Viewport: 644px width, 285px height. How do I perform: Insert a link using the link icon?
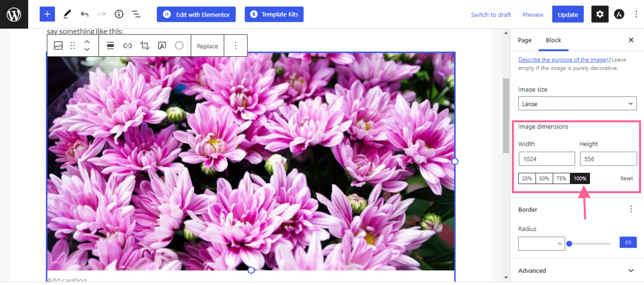coord(128,45)
